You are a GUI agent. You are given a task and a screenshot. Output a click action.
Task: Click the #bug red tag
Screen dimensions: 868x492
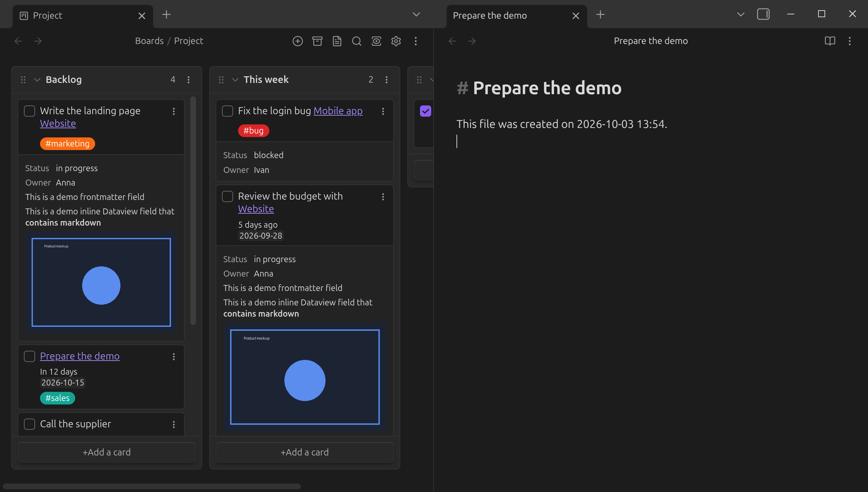coord(254,131)
